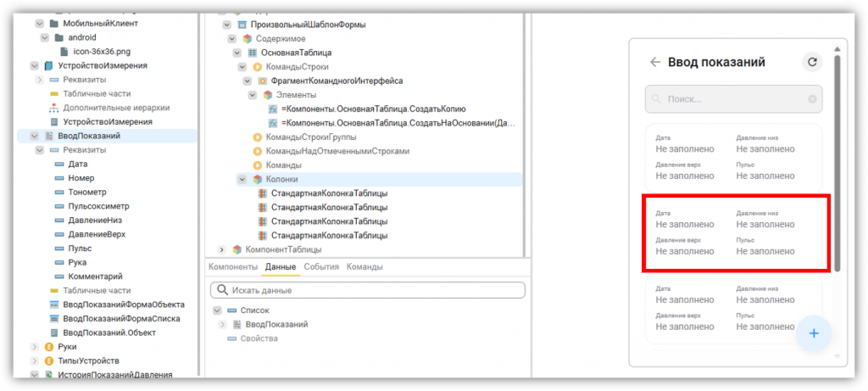This screenshot has height=391, width=868.
Task: Select the Тонометр attribute
Action: 87,193
